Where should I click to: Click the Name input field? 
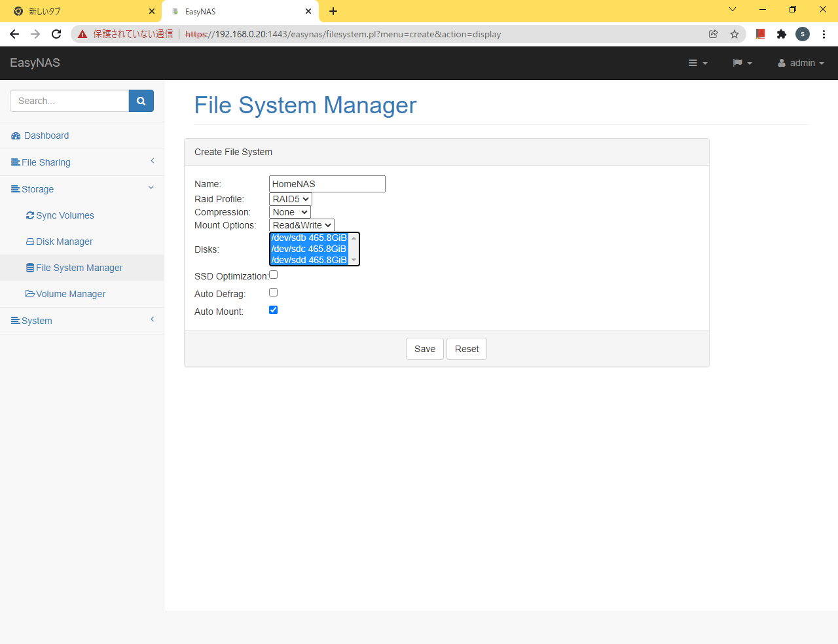pos(327,184)
